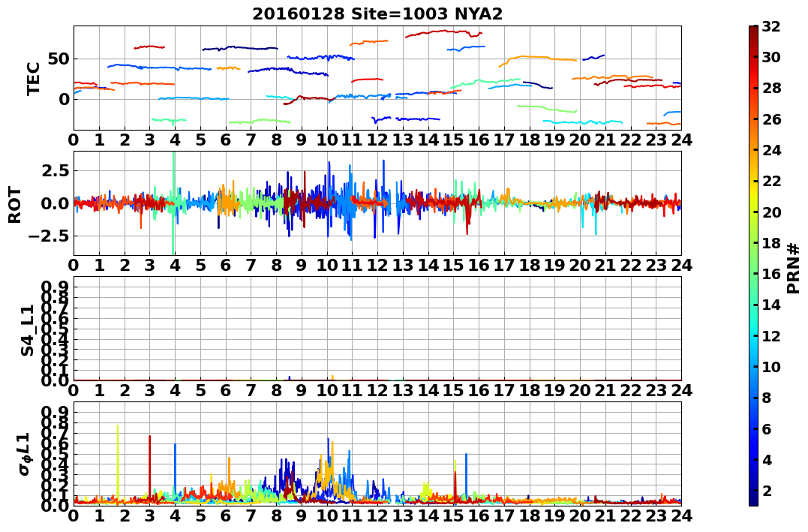The height and width of the screenshot is (532, 808).
Task: Click hour 18 tick under the ROT panel
Action: pos(529,265)
